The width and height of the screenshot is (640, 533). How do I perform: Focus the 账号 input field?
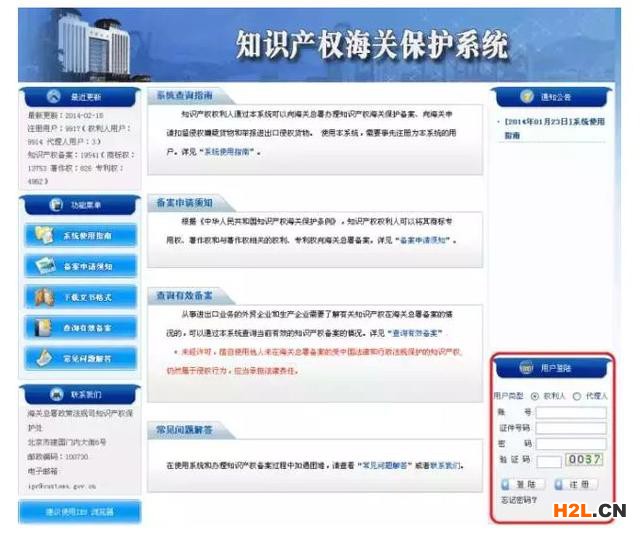click(571, 413)
